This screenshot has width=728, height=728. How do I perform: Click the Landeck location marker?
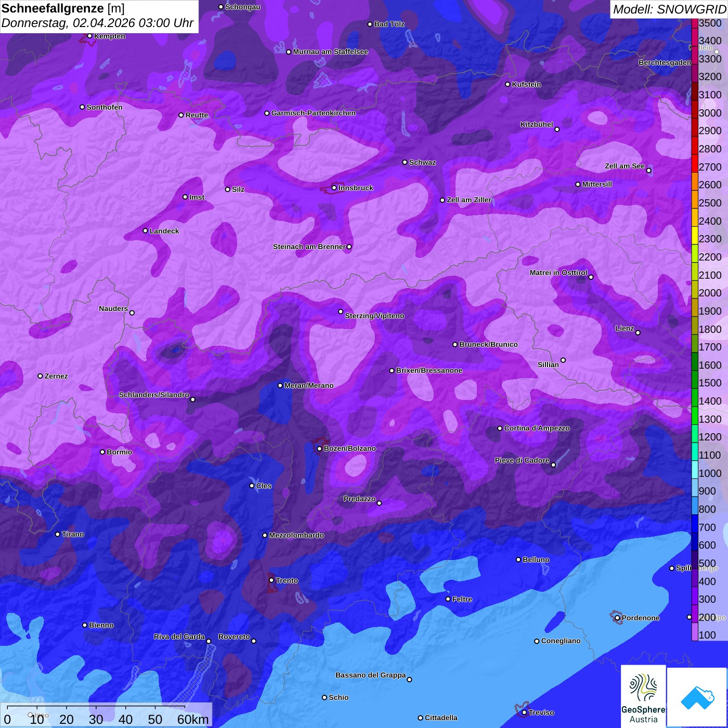tap(145, 231)
